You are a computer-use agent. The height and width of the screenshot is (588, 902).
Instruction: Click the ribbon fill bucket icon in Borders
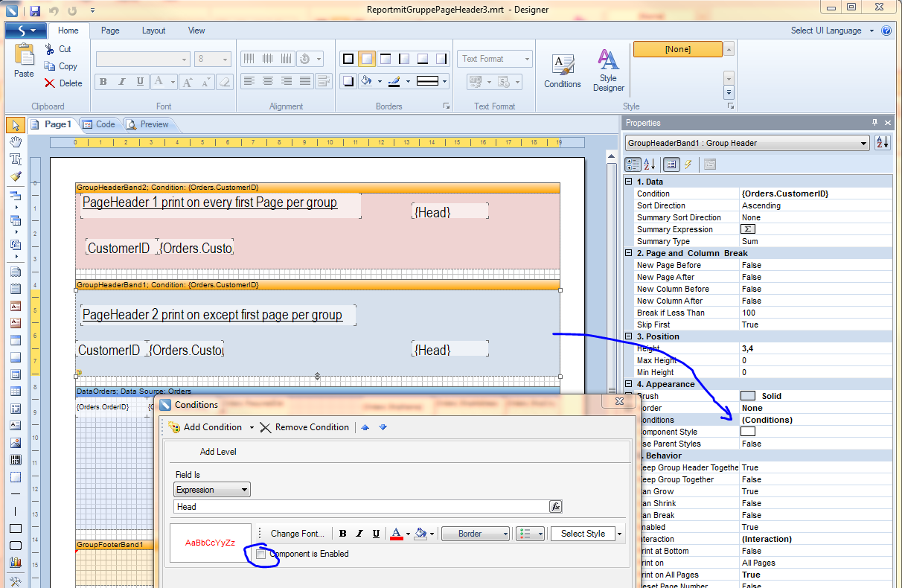tap(366, 81)
